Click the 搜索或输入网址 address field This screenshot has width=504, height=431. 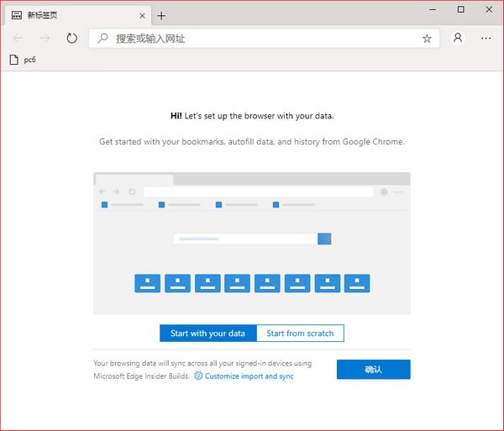pos(265,39)
